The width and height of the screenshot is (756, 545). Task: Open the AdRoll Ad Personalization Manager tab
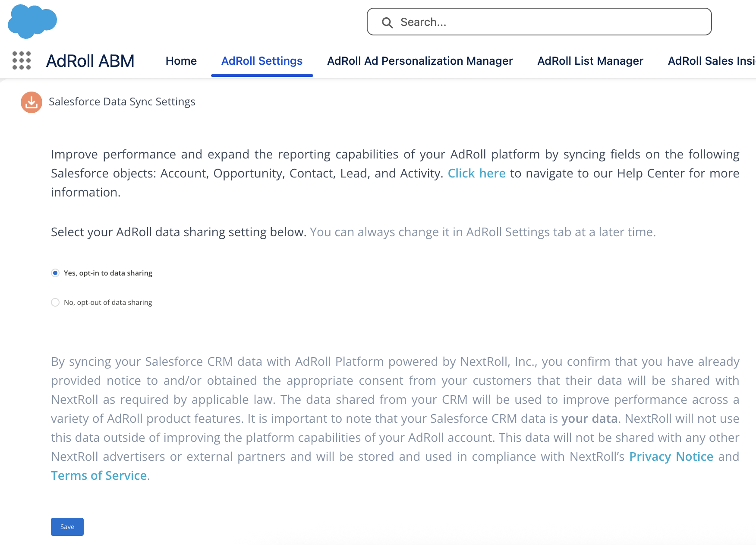coord(419,61)
